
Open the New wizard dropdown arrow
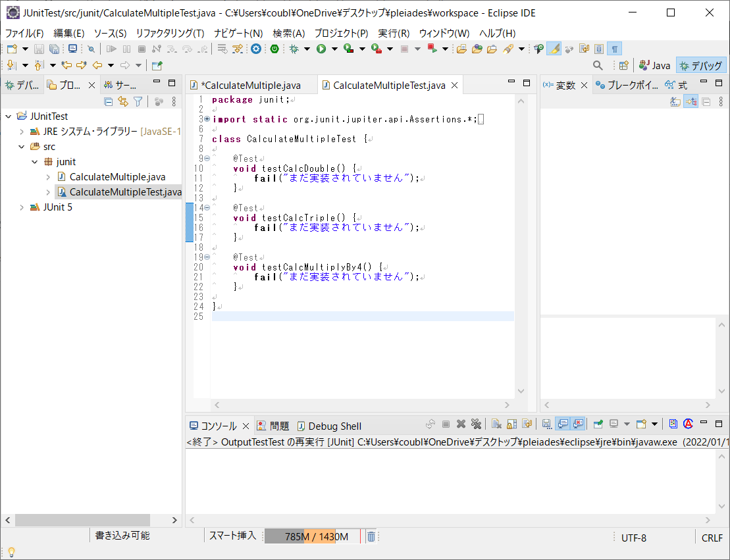[25, 49]
